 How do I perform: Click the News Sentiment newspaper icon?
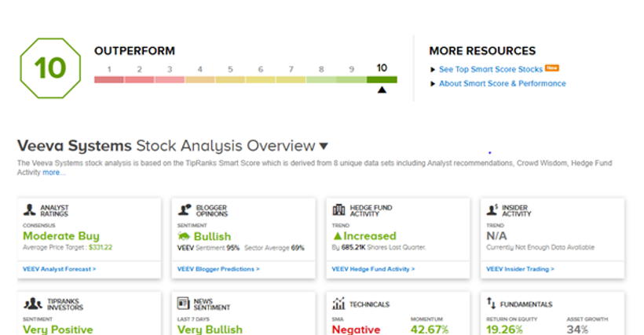coord(184,303)
